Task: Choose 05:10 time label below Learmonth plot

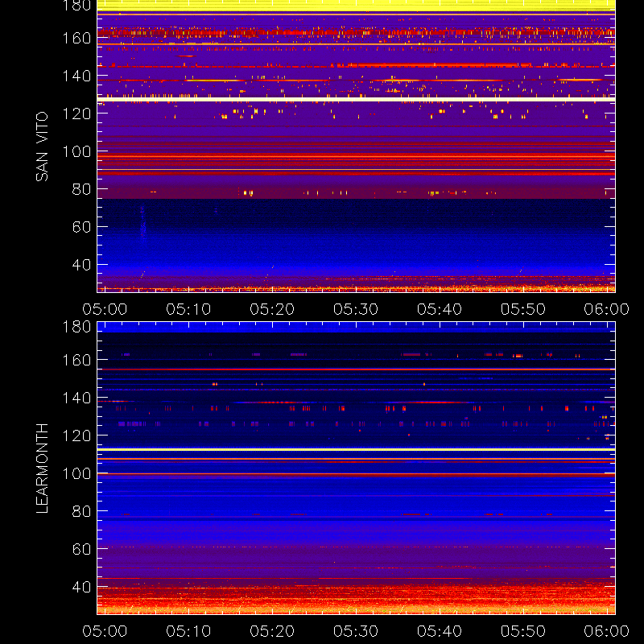Action: [x=188, y=631]
